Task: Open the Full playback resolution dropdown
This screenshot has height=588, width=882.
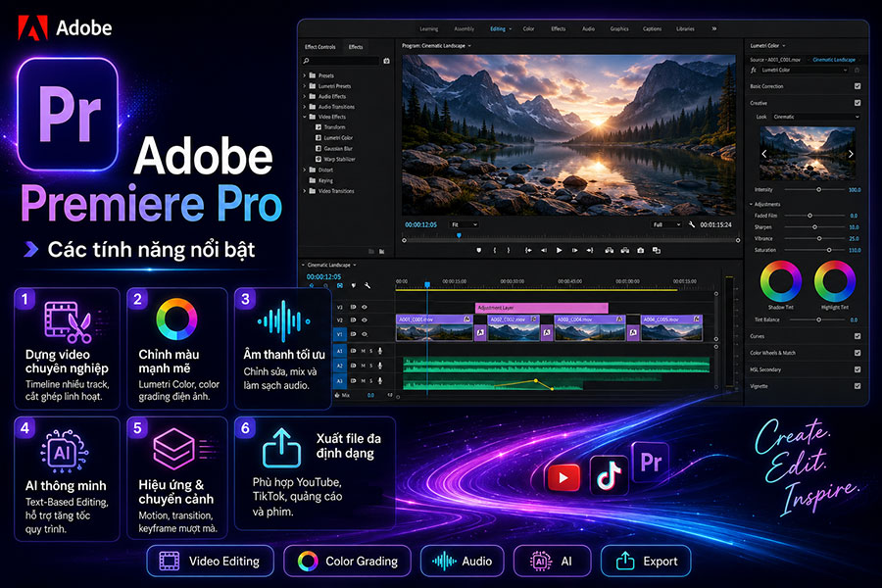Action: tap(666, 224)
